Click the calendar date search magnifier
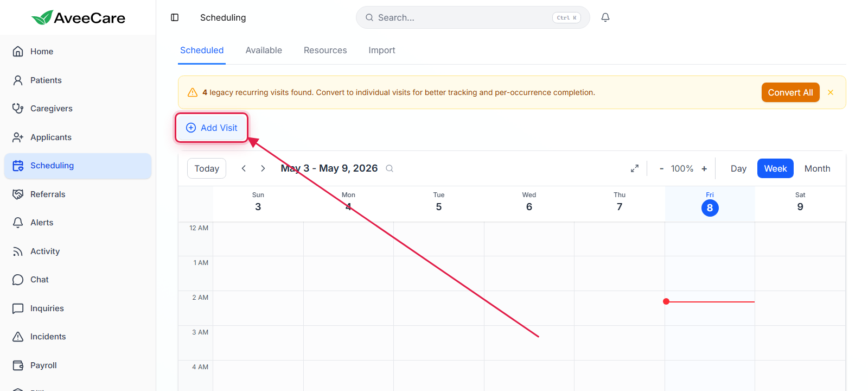The image size is (868, 391). (x=390, y=168)
